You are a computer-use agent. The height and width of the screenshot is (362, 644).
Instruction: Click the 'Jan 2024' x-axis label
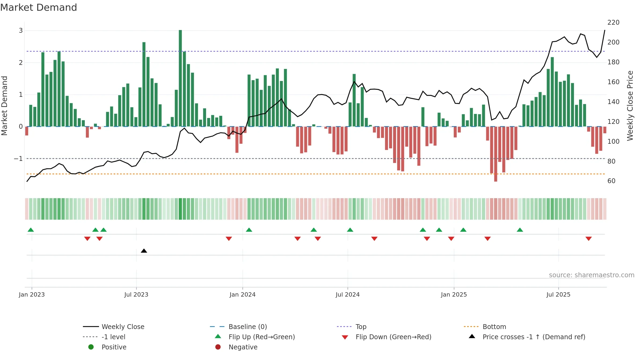(243, 294)
